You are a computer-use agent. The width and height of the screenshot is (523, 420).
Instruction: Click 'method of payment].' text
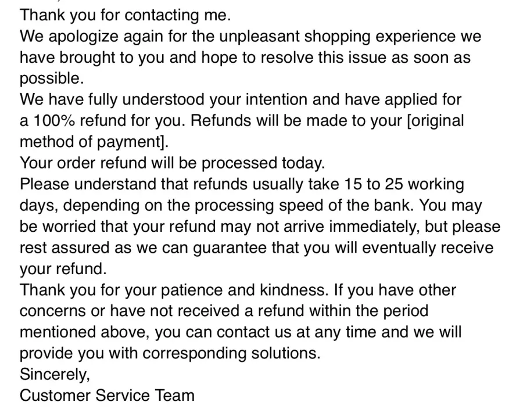point(94,142)
